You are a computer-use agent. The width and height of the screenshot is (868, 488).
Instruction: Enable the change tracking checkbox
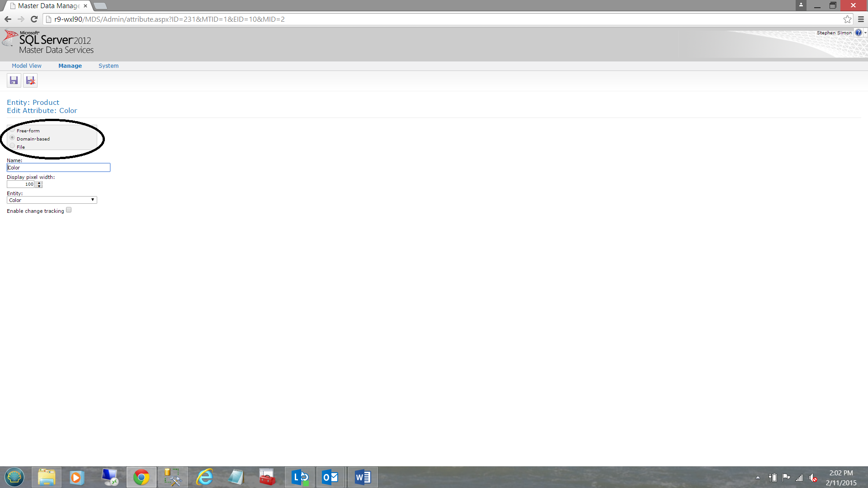[x=69, y=210]
